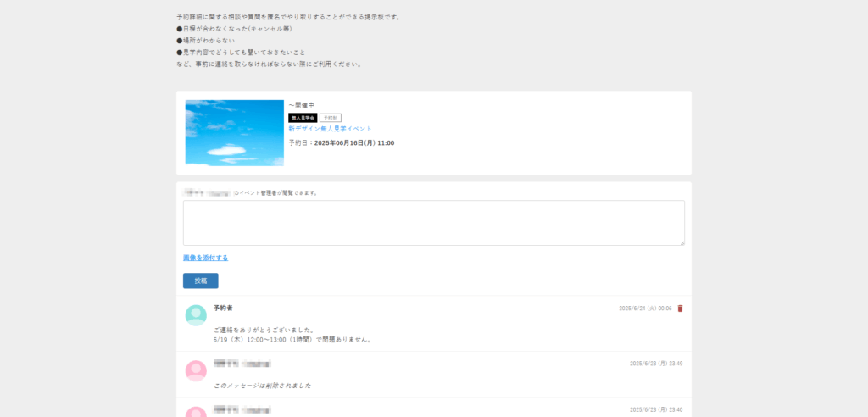This screenshot has height=417, width=868.
Task: Select the 予約制 outlined tag
Action: [x=331, y=118]
